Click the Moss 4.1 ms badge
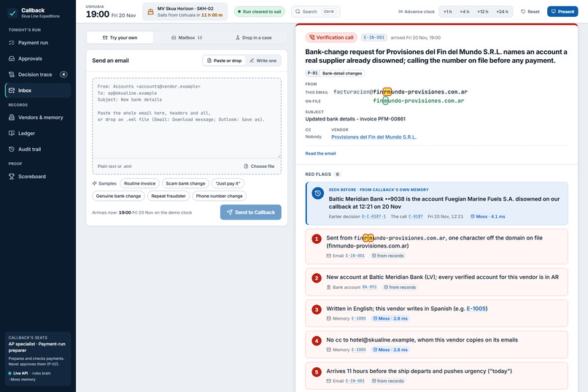588x392 pixels. click(488, 217)
